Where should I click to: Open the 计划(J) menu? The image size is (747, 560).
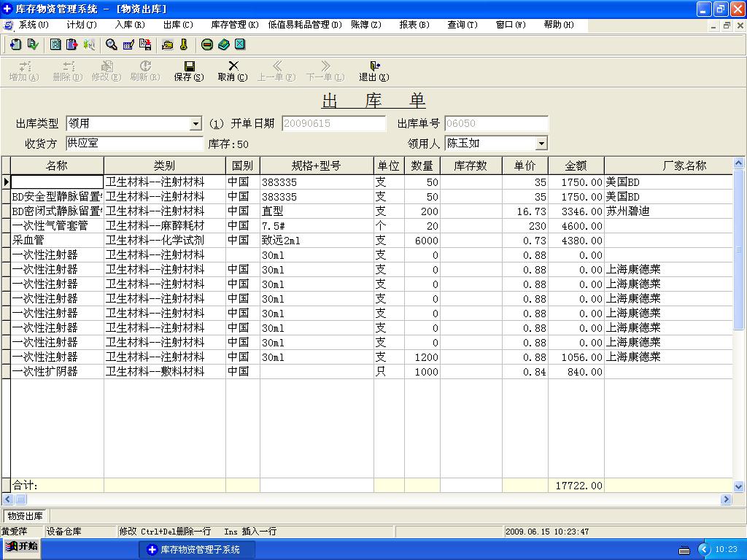[x=82, y=25]
